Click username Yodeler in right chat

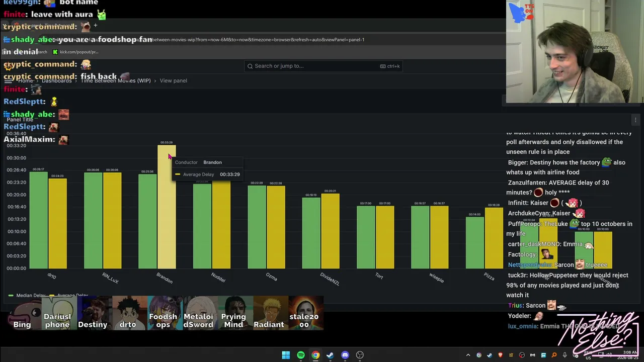(x=520, y=316)
